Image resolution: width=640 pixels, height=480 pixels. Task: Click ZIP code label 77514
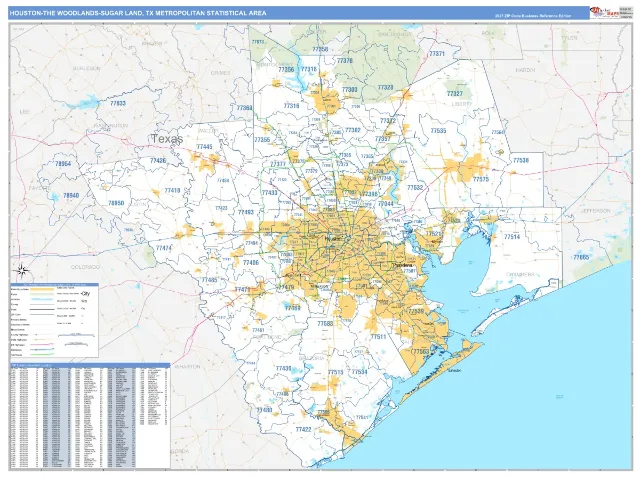(x=512, y=237)
